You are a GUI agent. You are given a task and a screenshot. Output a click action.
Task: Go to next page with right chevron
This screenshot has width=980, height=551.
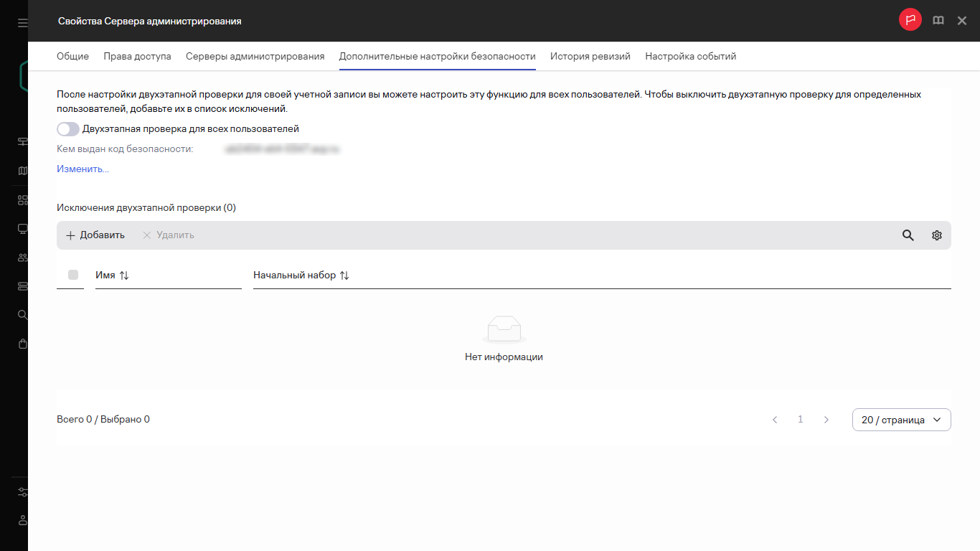click(826, 420)
